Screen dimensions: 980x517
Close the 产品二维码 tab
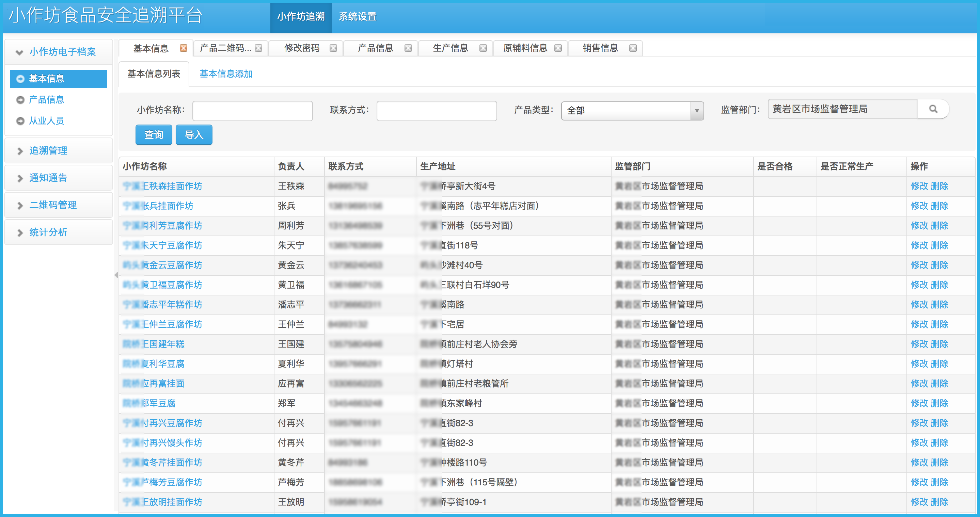258,48
